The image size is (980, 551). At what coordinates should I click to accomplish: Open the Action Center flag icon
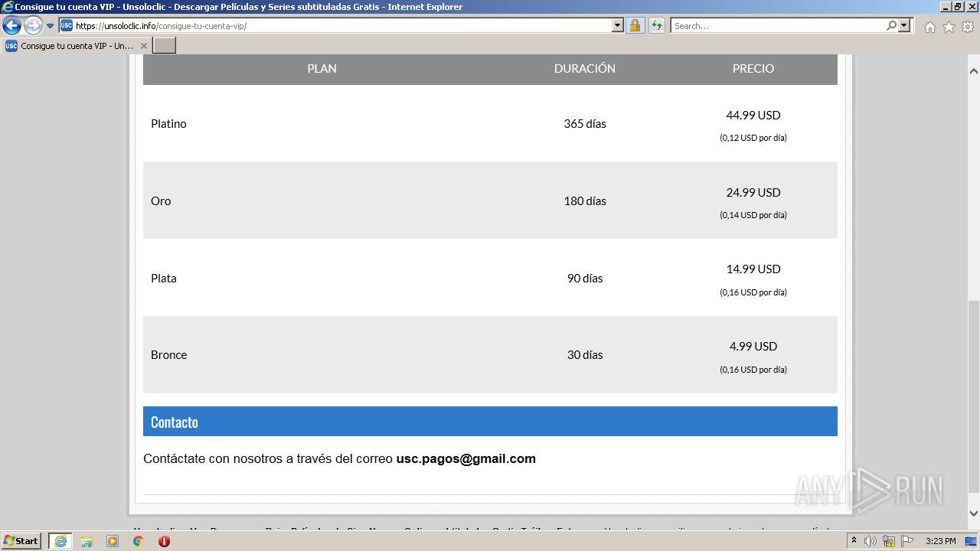click(907, 541)
